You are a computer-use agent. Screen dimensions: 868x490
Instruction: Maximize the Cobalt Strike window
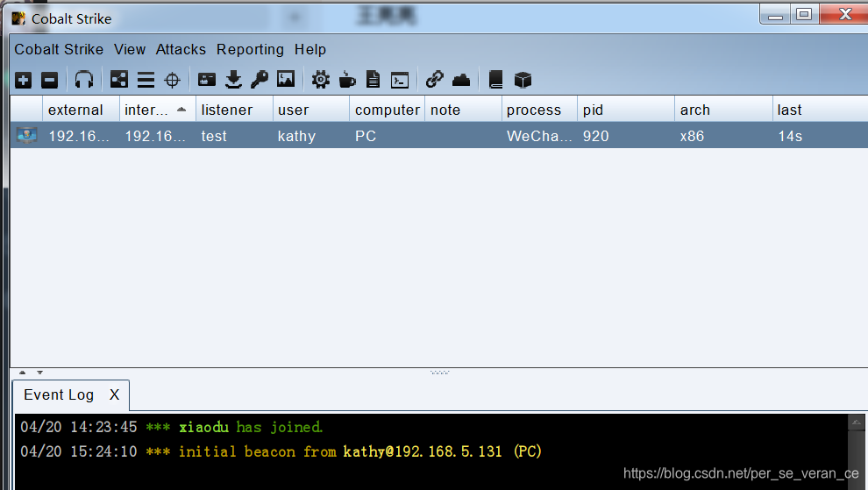click(804, 14)
